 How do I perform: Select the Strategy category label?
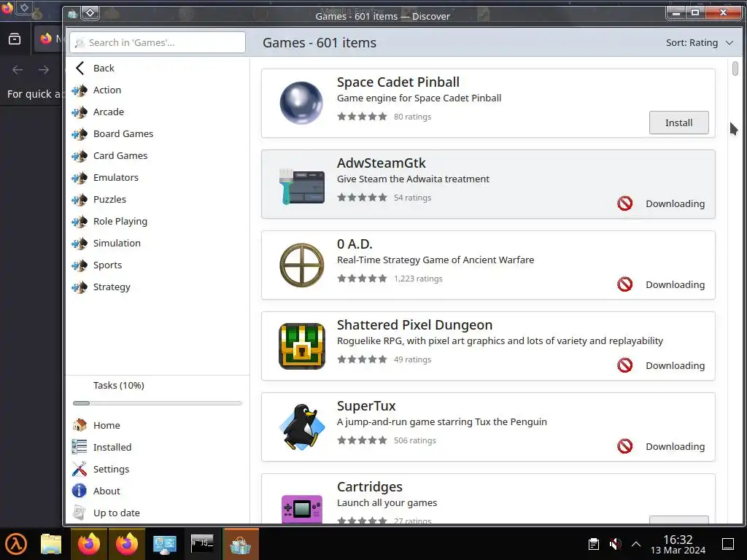coord(112,287)
